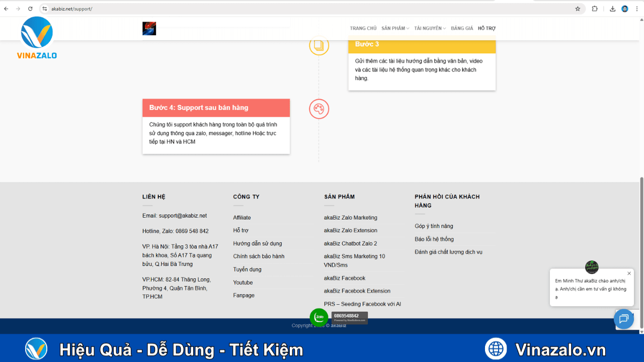Click the yellow copy icon beside Bước 3
Viewport: 644px width, 362px height.
click(318, 45)
